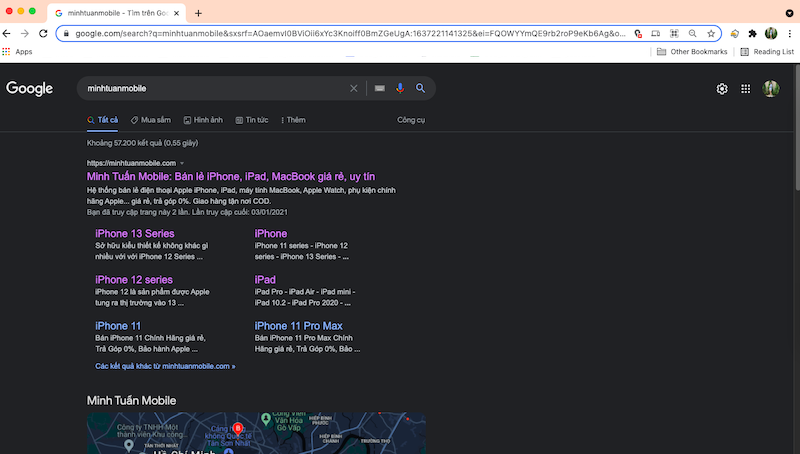Open the tab search arrow at top right

click(x=789, y=13)
